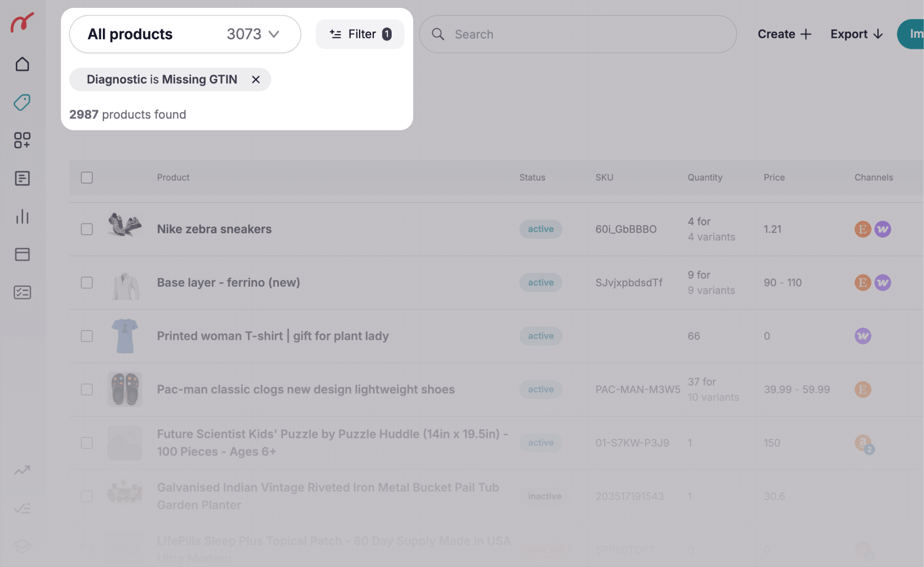This screenshot has width=924, height=567.
Task: Click Etsy channel icon for Nike zebra sneakers
Action: [863, 229]
